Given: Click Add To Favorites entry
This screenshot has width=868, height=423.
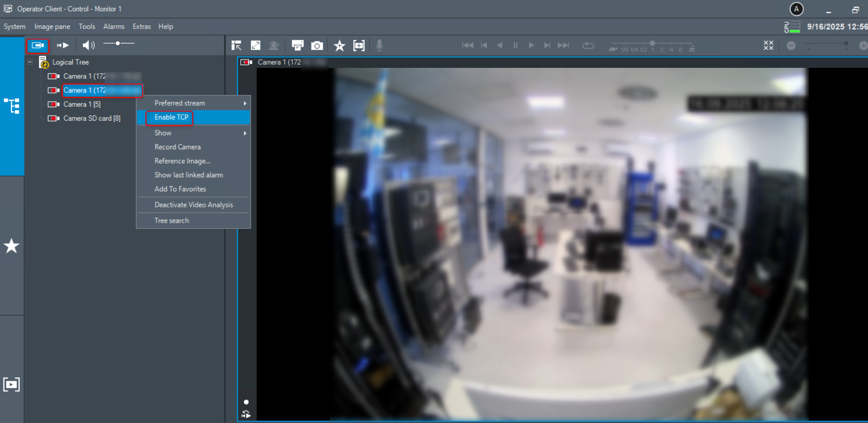Looking at the screenshot, I should [x=180, y=189].
